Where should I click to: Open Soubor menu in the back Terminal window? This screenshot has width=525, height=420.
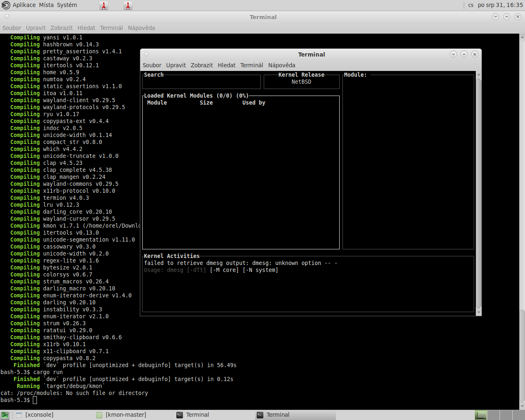[x=11, y=28]
